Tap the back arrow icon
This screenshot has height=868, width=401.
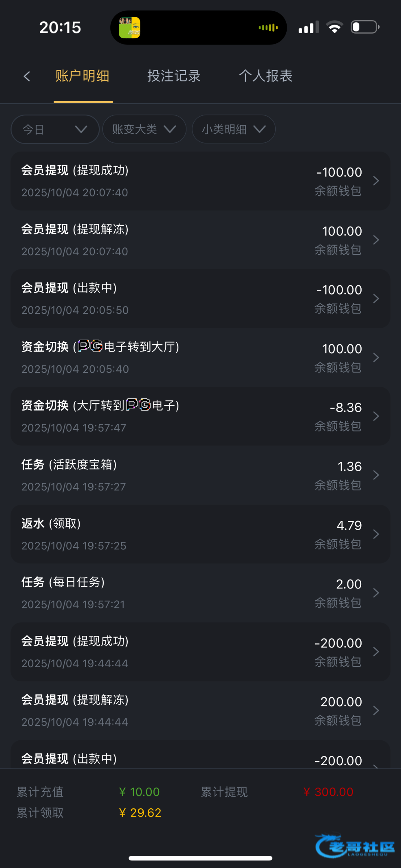click(x=27, y=76)
